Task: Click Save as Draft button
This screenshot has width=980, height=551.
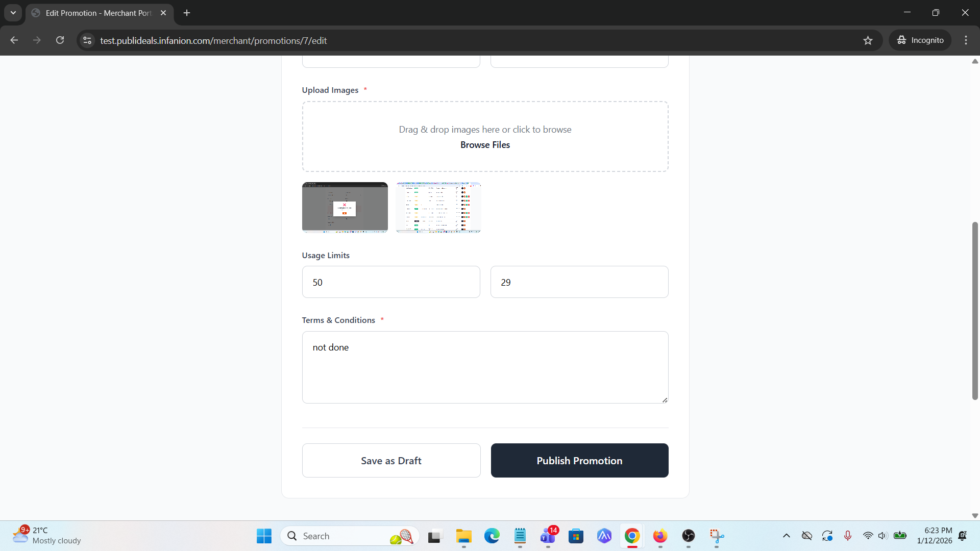Action: [391, 460]
